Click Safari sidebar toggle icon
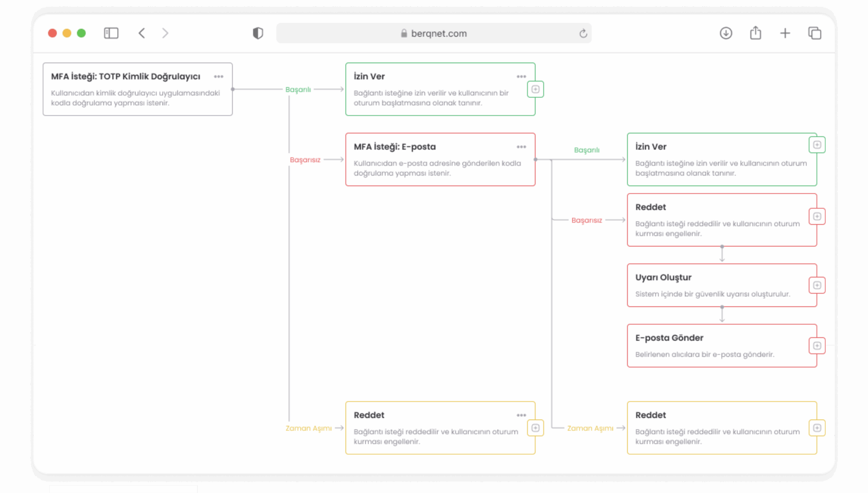Image resolution: width=868 pixels, height=493 pixels. [x=111, y=33]
